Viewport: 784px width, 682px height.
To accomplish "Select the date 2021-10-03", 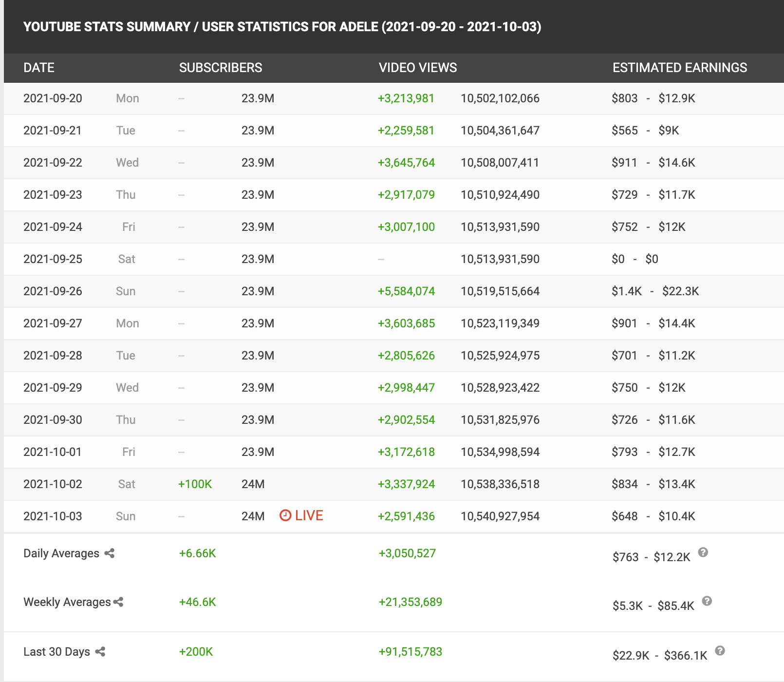I will coord(53,516).
